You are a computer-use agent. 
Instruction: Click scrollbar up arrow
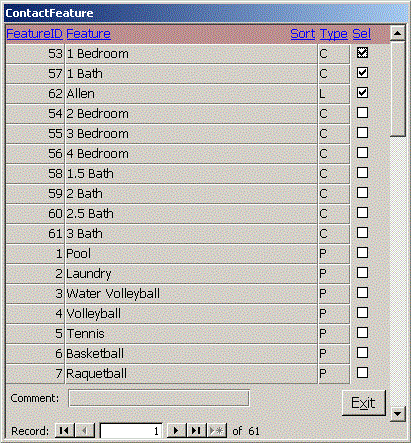397,33
